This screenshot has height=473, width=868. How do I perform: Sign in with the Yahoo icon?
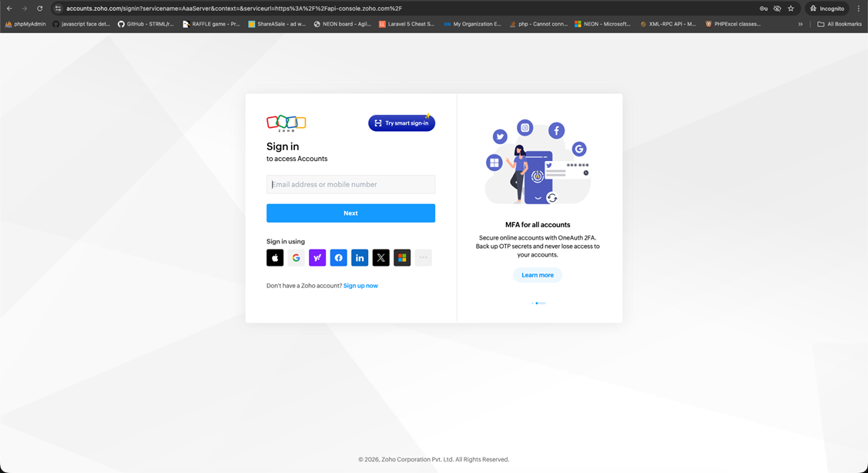(x=317, y=258)
